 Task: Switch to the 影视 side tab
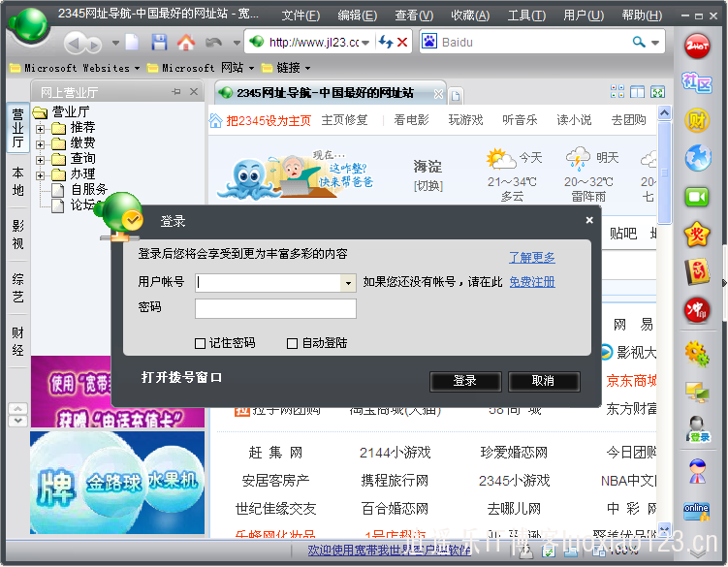[18, 235]
